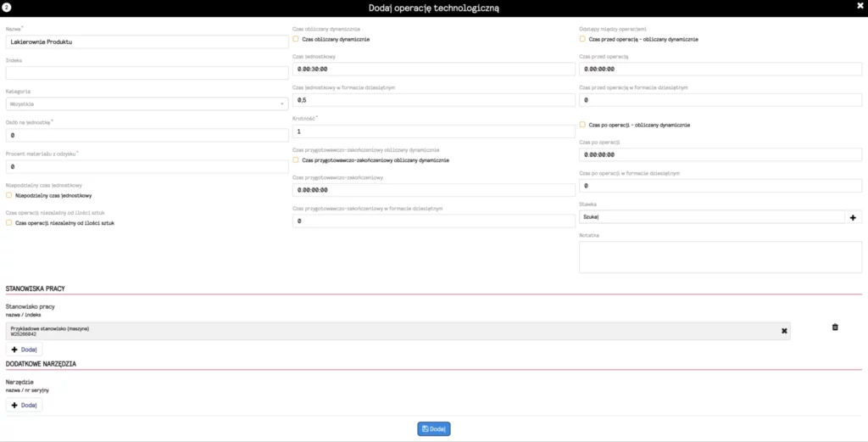Viewport: 868px width, 442px height.
Task: Remove Przykładowe stanowisko with the X icon
Action: pyautogui.click(x=784, y=331)
